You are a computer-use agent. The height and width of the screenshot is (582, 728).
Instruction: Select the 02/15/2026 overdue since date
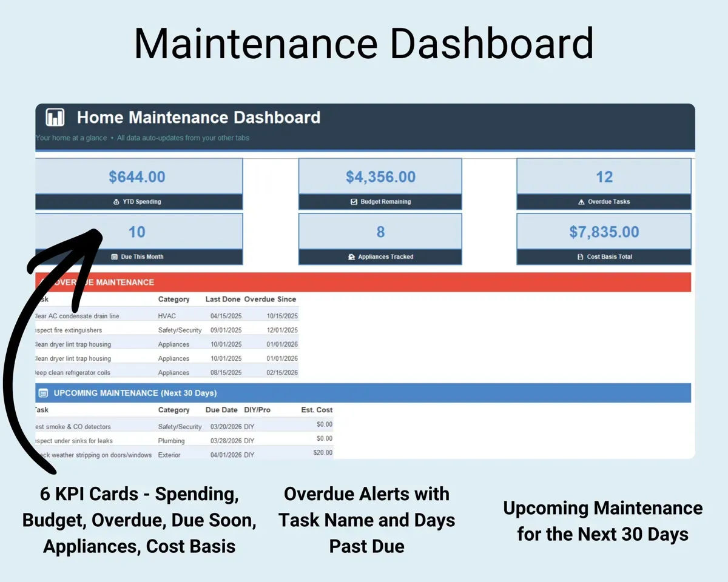282,373
